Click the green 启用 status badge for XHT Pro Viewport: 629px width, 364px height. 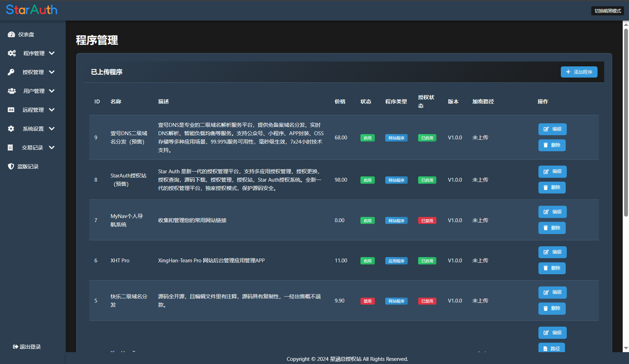(367, 261)
